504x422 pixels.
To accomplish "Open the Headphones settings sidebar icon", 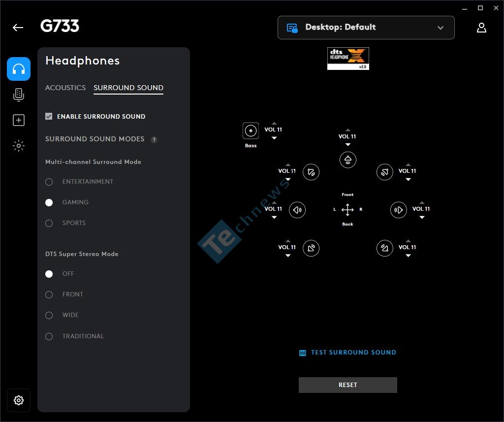I will [x=19, y=69].
